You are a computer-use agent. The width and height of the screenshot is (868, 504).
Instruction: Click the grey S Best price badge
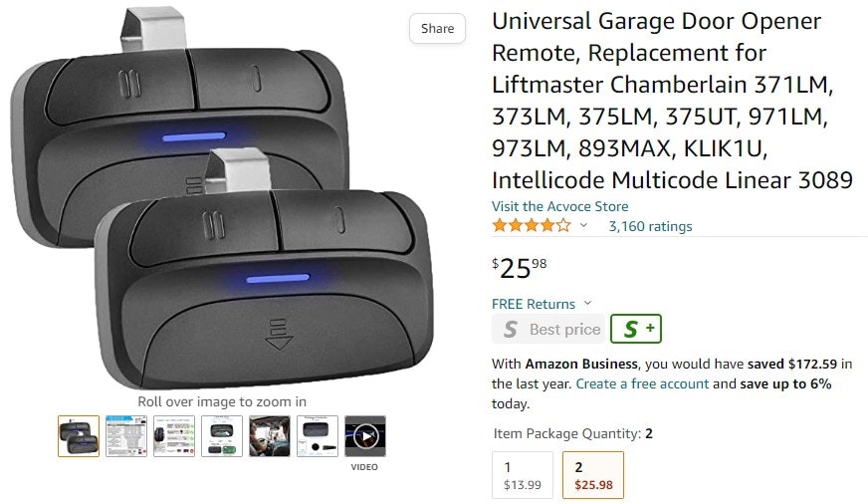pyautogui.click(x=548, y=329)
